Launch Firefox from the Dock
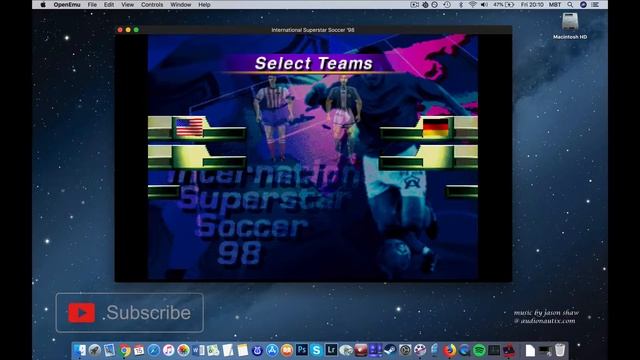640x360 pixels. coord(449,350)
